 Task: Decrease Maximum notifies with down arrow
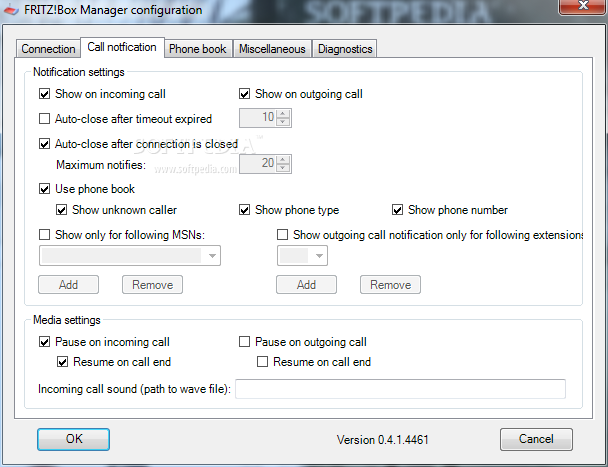point(283,168)
